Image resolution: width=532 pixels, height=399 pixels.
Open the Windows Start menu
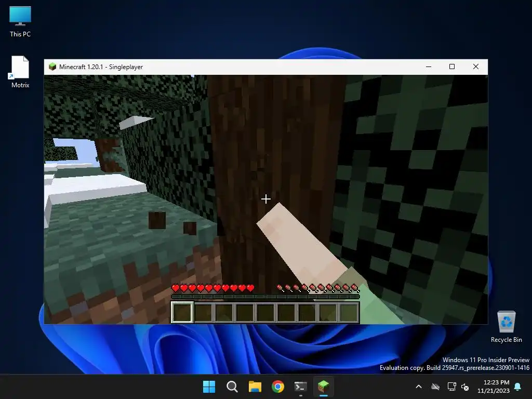tap(209, 387)
